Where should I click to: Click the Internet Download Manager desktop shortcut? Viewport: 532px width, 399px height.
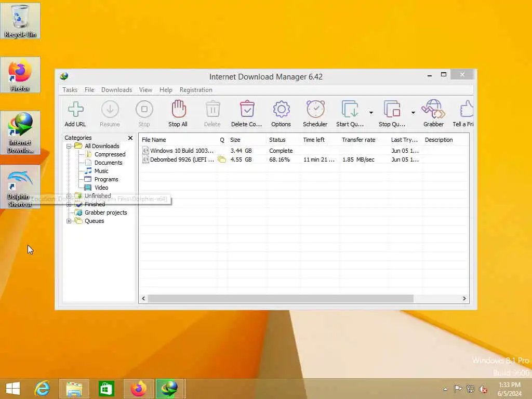tap(20, 132)
